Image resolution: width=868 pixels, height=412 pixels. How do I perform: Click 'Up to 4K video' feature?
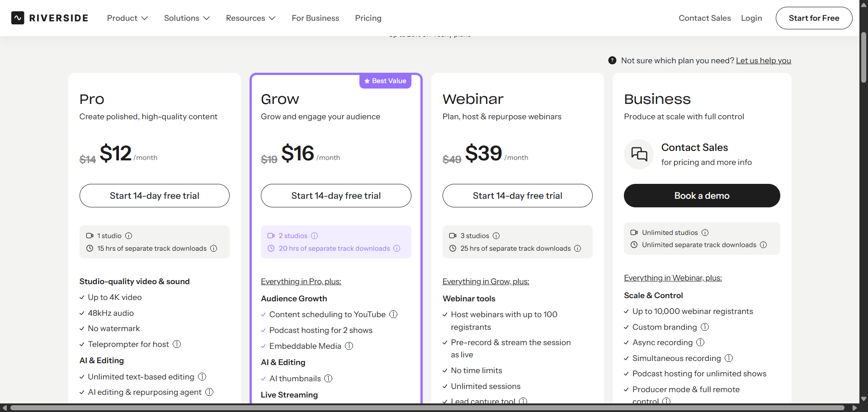coord(115,297)
